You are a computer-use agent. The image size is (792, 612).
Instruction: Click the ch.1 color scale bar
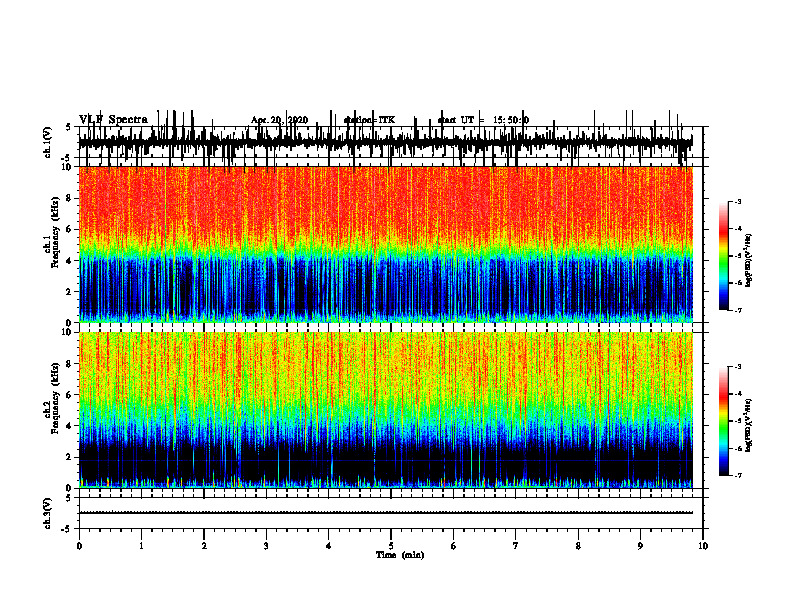click(723, 256)
